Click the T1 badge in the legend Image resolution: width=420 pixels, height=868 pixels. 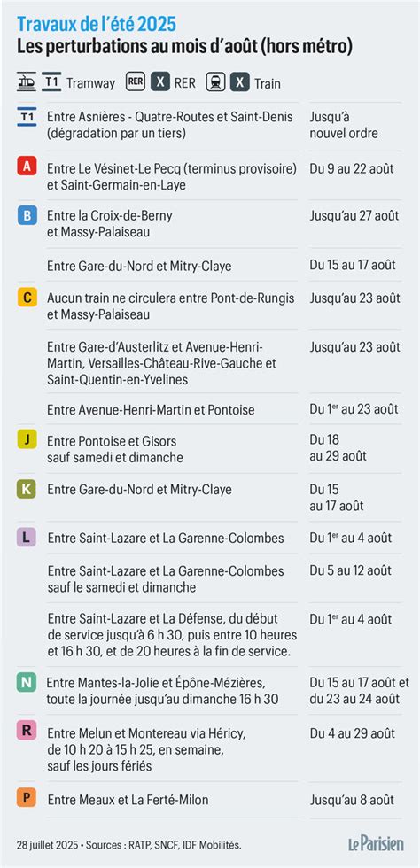(x=51, y=81)
